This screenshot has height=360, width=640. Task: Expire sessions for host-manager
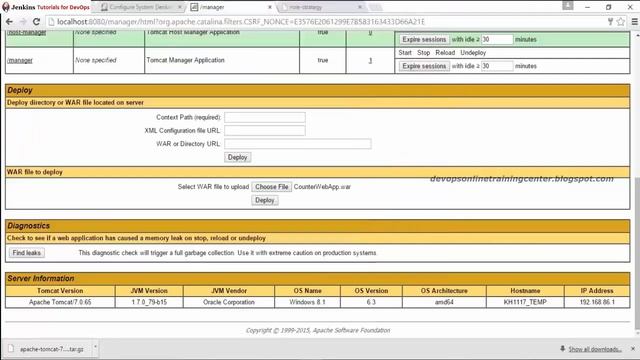(x=424, y=40)
